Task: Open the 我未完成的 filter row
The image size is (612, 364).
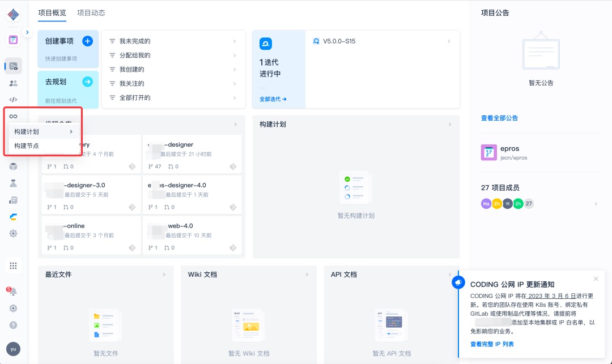Action: point(173,41)
